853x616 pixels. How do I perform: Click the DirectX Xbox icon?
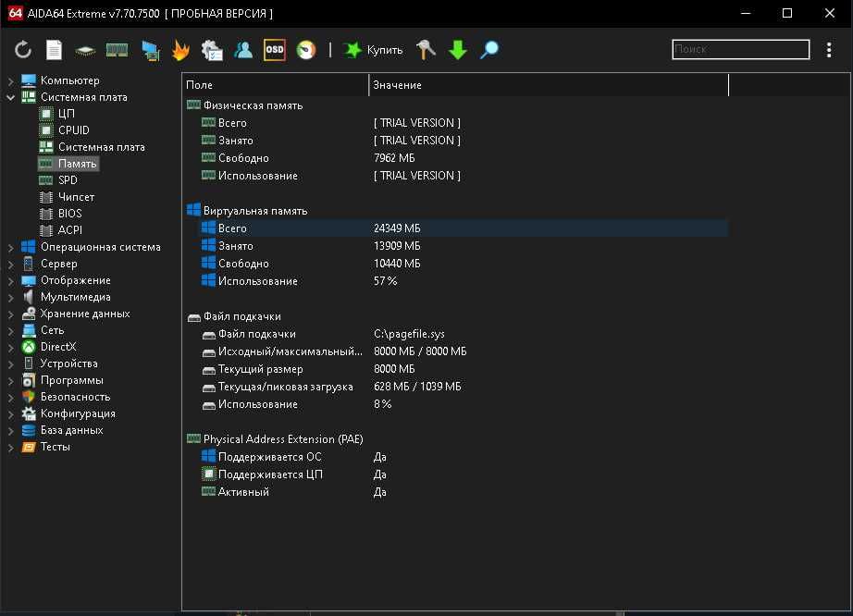coord(29,347)
